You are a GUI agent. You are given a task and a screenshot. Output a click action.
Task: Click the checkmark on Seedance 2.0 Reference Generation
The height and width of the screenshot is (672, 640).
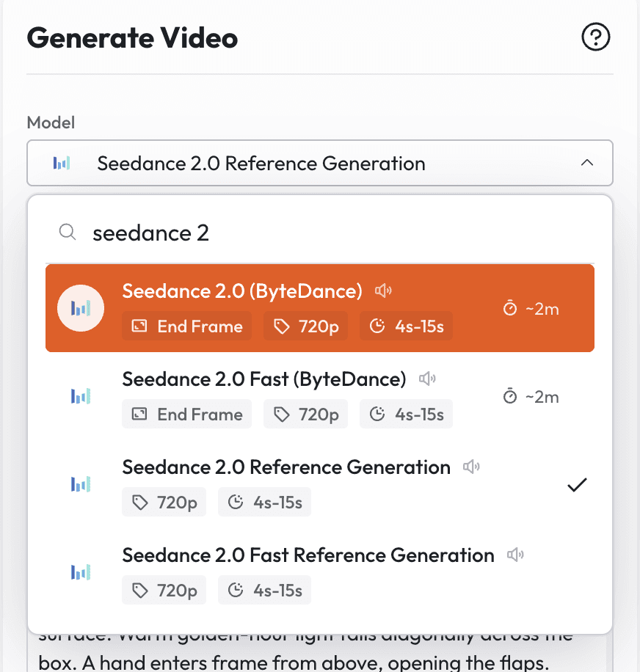[x=577, y=485]
